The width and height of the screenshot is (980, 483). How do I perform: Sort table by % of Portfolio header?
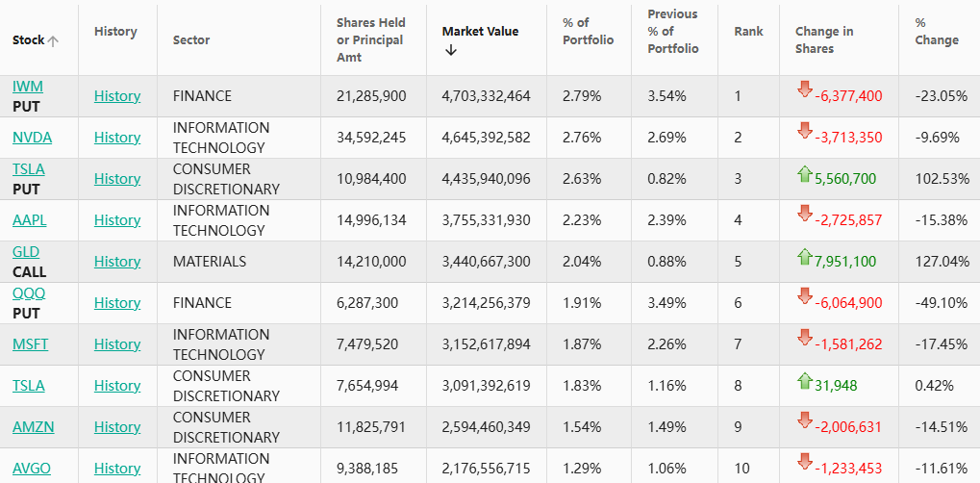(581, 39)
